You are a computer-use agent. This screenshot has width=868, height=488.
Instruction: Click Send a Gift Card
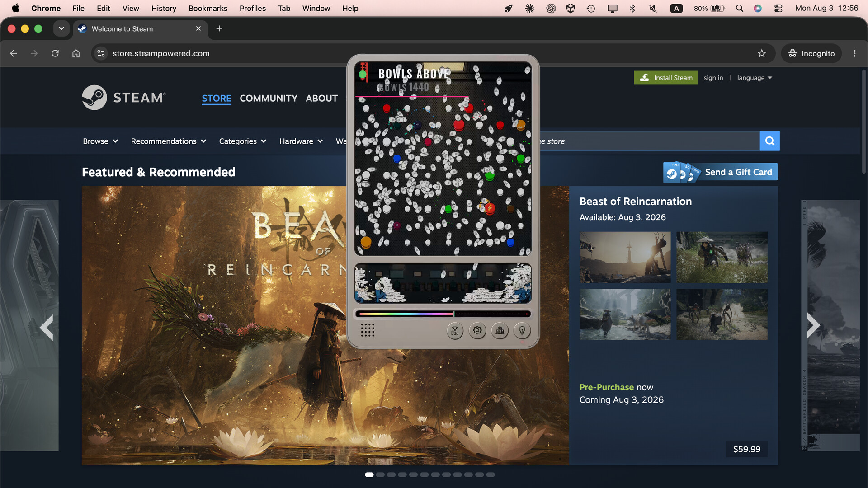(x=721, y=172)
